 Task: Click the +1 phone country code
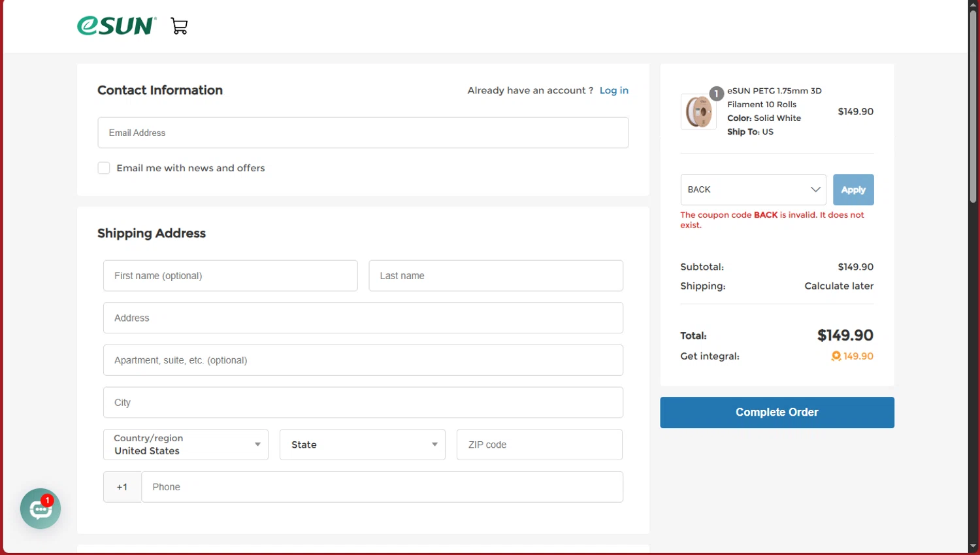coord(122,487)
